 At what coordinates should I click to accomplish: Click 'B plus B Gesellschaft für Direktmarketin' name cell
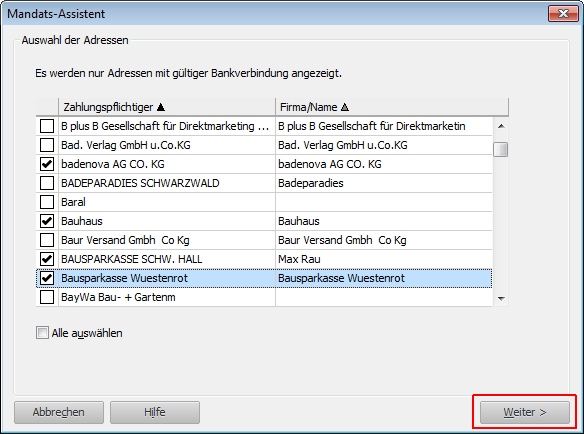pyautogui.click(x=384, y=126)
